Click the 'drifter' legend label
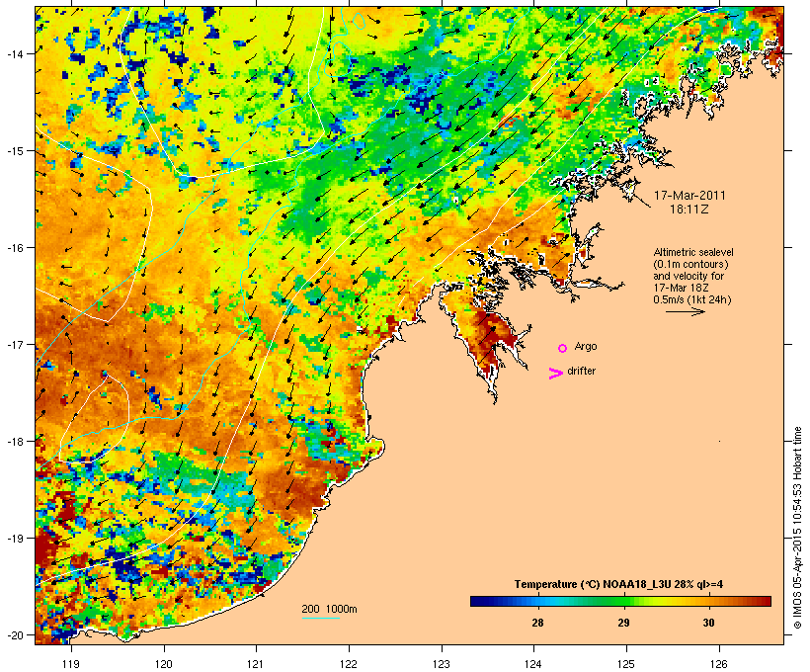Viewport: 810px width, 672px height. 581,372
